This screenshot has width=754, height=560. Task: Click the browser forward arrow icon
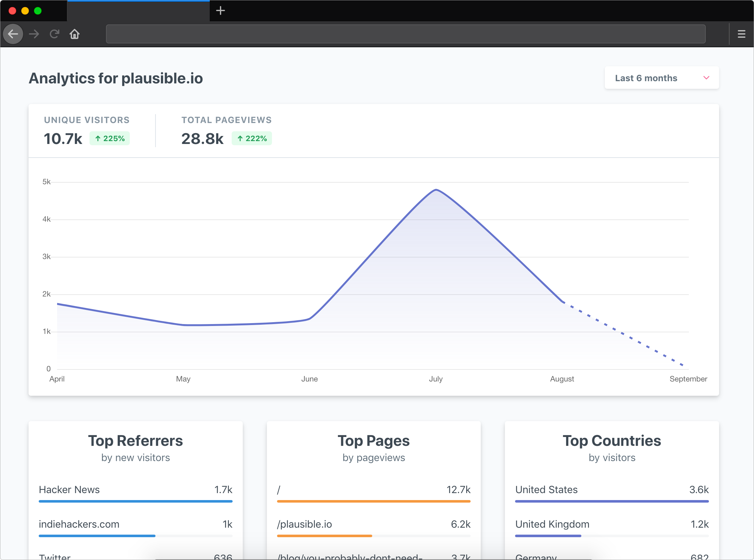coord(34,34)
